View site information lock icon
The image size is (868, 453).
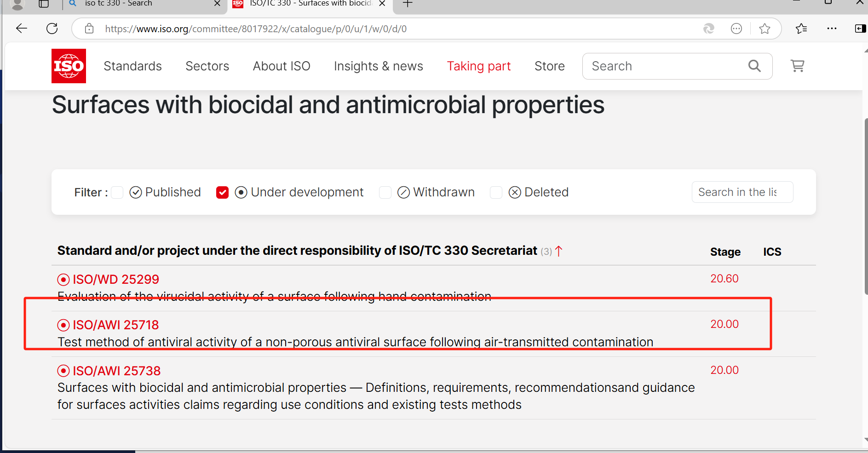(89, 29)
